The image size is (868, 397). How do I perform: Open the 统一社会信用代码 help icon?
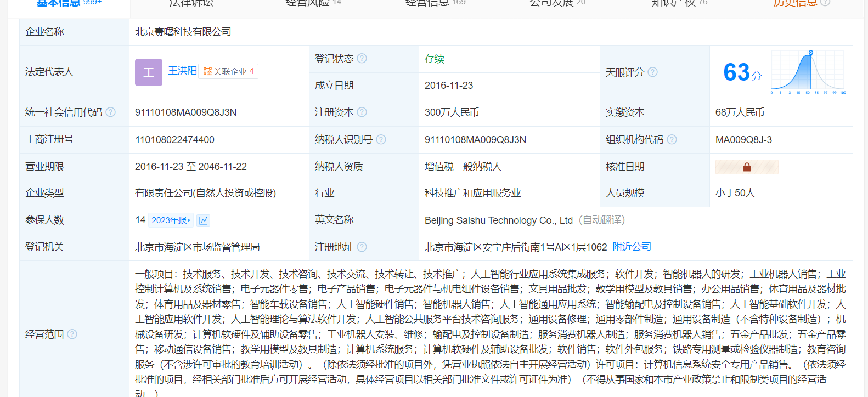click(x=111, y=112)
